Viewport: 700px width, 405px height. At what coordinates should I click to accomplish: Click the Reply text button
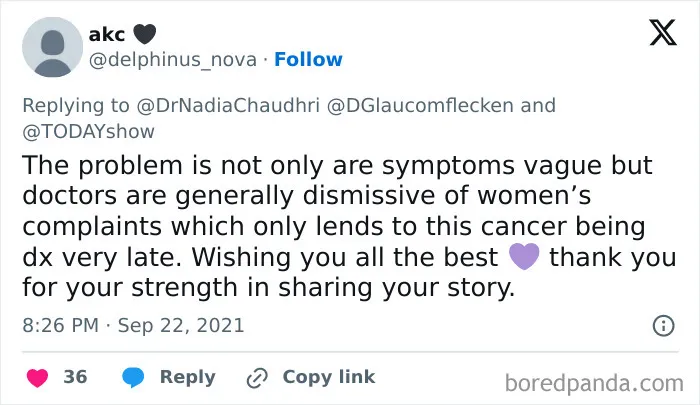point(188,377)
